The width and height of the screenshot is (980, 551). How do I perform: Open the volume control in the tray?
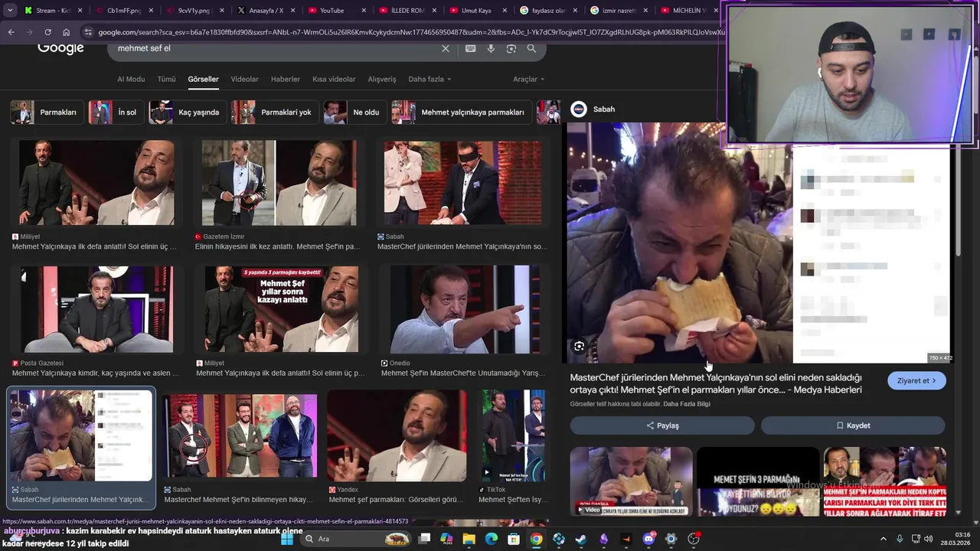click(x=929, y=539)
